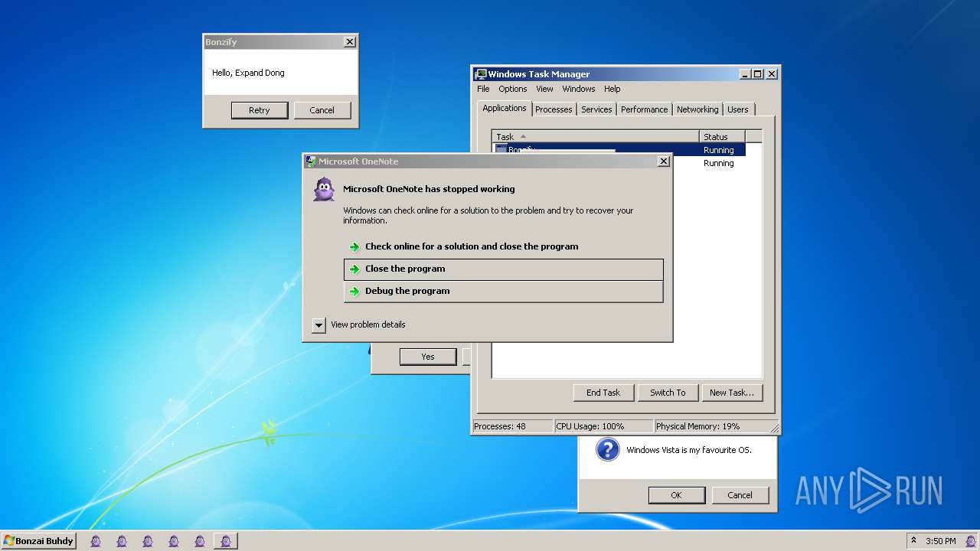Click Retry in the Bonzify dialog
Screen dimensions: 980x551
(260, 110)
